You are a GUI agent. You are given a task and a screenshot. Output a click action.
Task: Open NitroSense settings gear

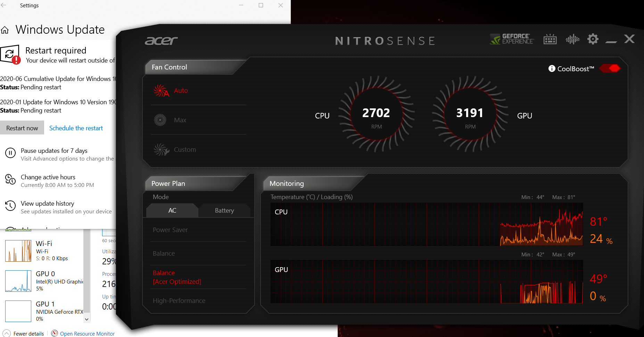click(593, 39)
